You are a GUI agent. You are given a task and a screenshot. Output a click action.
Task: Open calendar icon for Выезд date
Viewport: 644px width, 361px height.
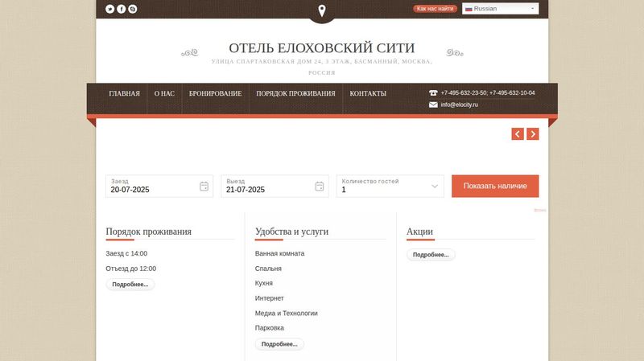click(x=319, y=187)
